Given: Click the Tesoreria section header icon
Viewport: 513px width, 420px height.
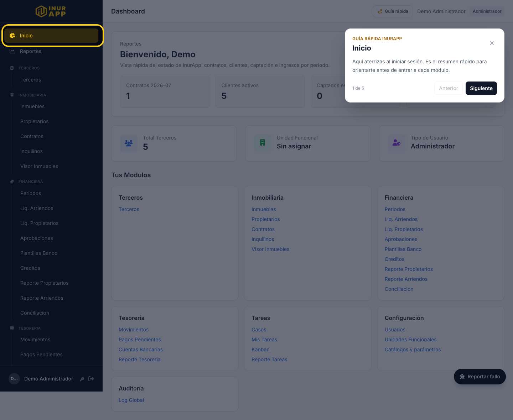Looking at the screenshot, I should [12, 328].
